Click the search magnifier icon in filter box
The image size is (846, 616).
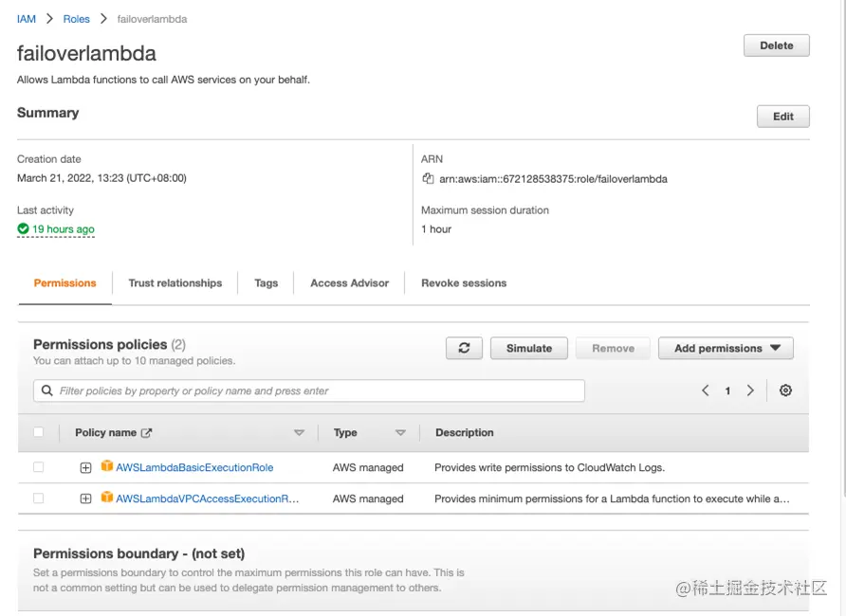(x=46, y=390)
